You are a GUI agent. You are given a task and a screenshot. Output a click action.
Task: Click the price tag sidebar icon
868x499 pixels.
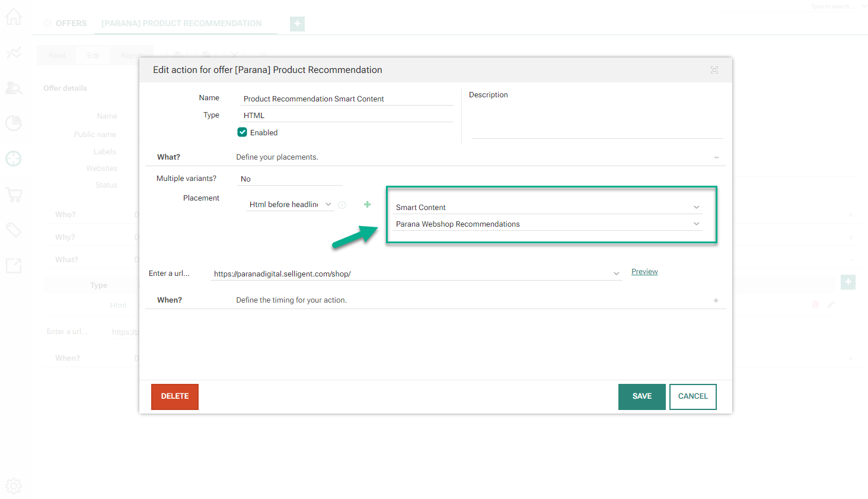[x=14, y=230]
